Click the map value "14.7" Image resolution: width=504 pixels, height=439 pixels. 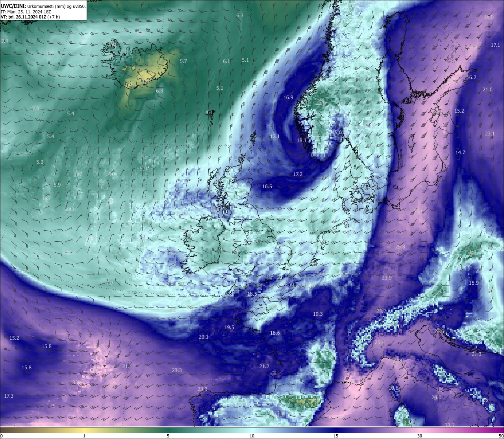pos(460,152)
